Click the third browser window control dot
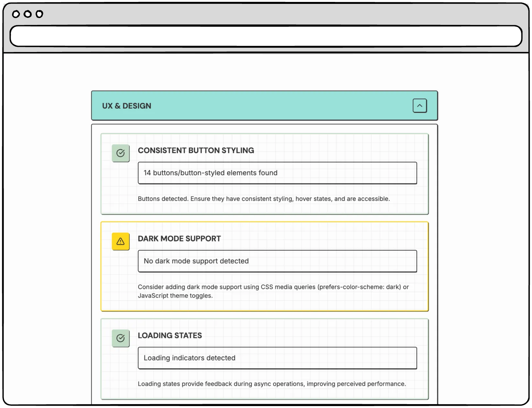 click(x=39, y=14)
